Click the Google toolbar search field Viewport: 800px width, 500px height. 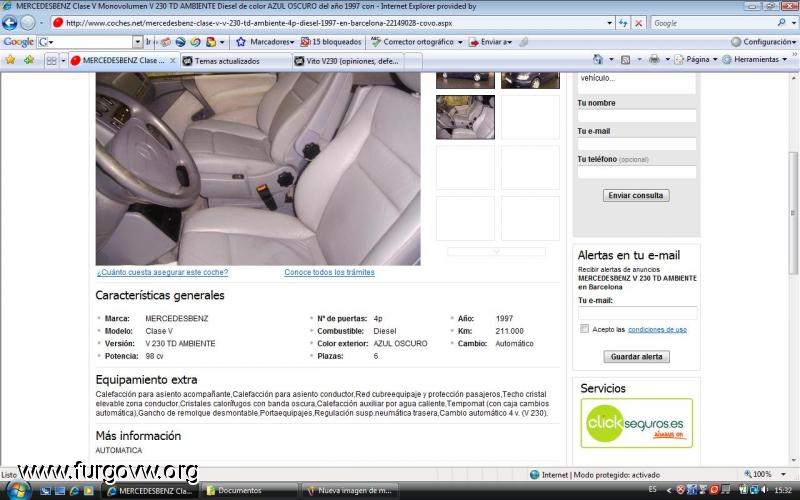pyautogui.click(x=90, y=42)
